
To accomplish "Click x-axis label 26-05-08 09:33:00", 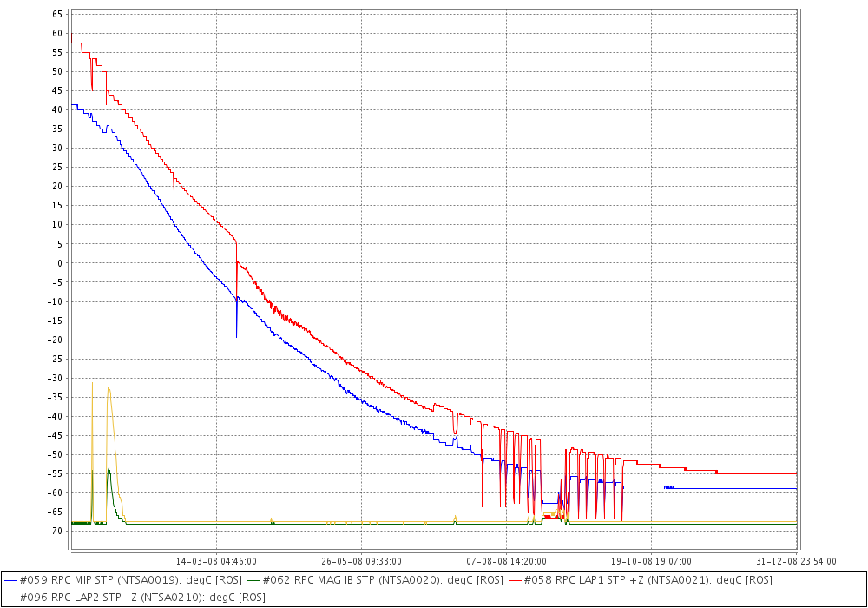I will click(361, 561).
